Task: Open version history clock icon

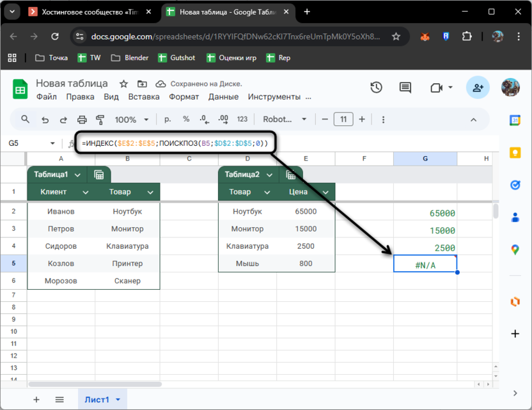Action: click(377, 88)
